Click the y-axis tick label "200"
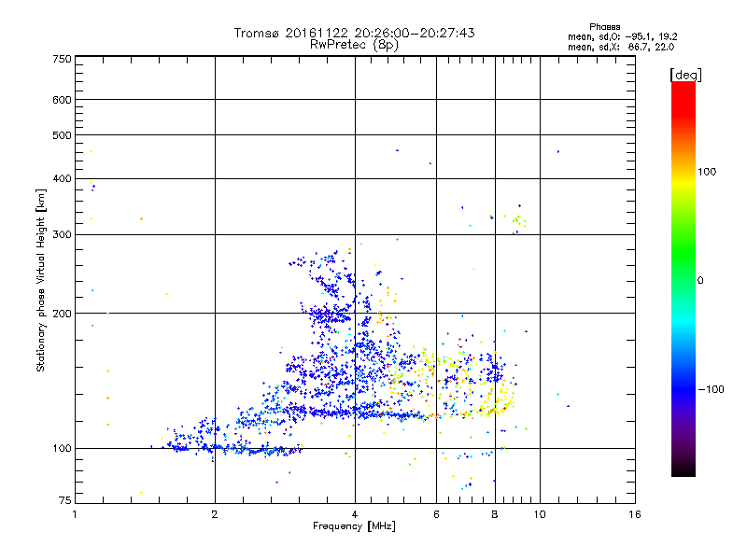This screenshot has height=560, width=747. click(63, 314)
